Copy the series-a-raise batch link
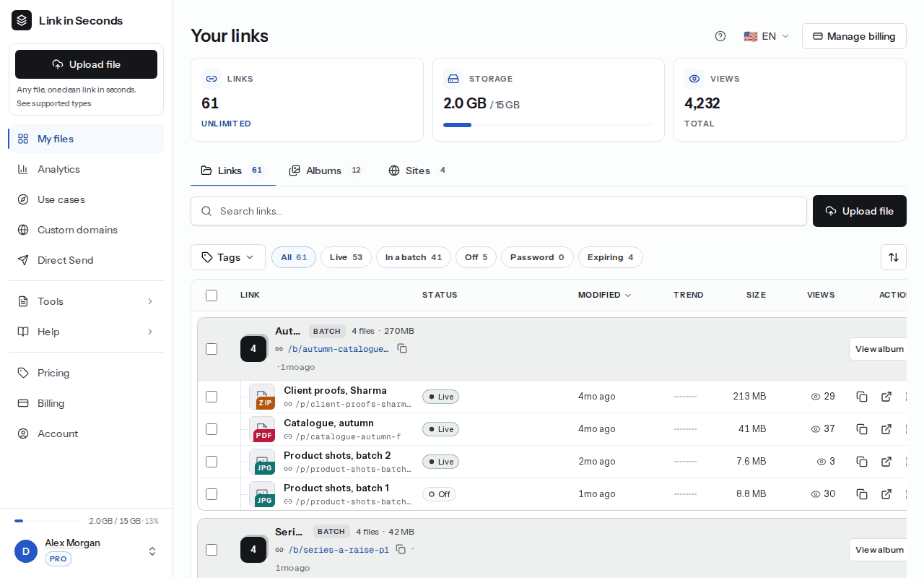924x578 pixels. (x=401, y=550)
